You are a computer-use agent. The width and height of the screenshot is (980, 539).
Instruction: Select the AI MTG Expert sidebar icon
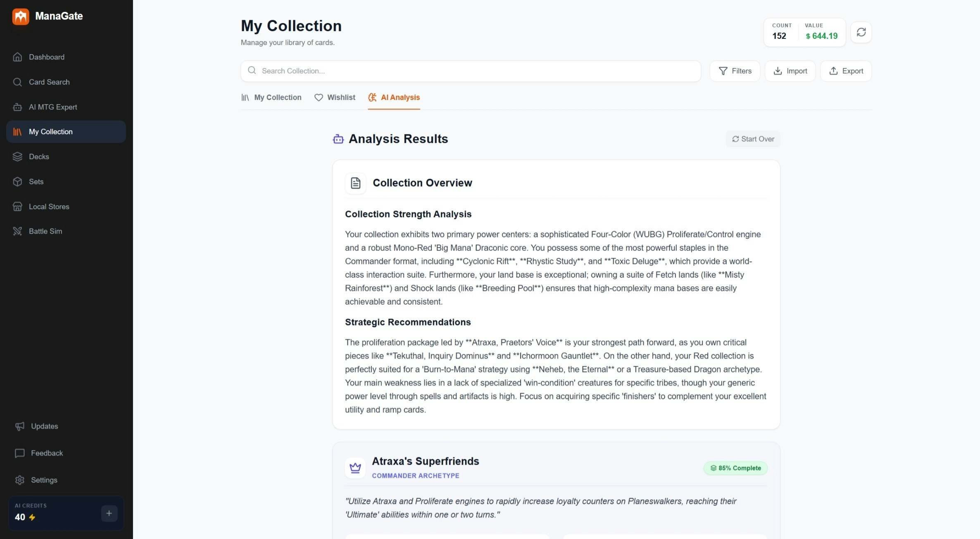(x=18, y=107)
